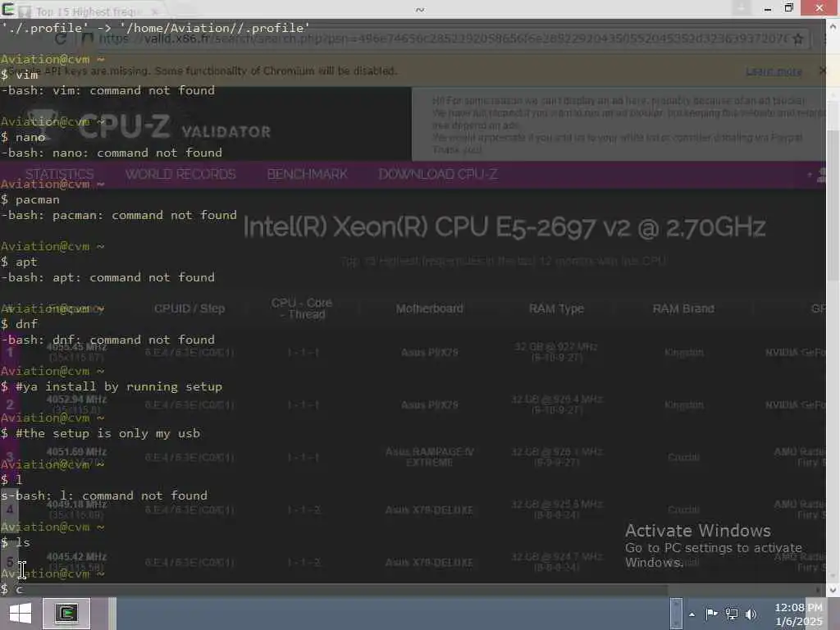
Task: Click the browser reload icon behind the terminal
Action: pos(60,39)
